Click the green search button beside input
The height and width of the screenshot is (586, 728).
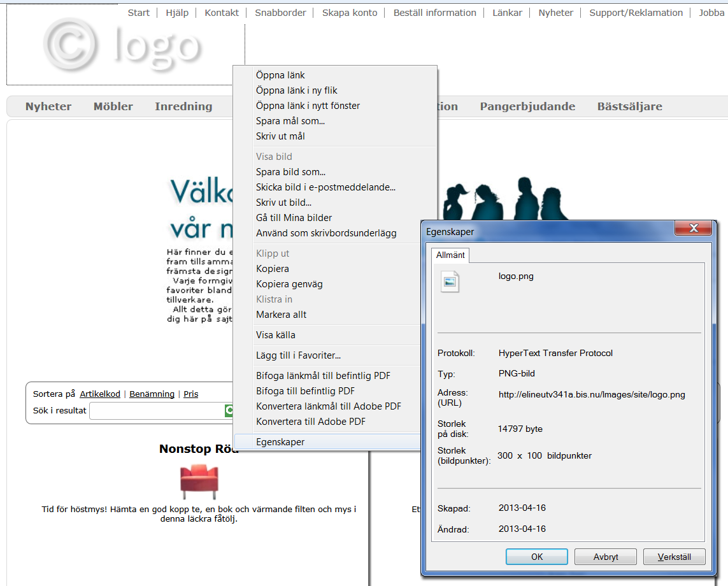click(229, 410)
